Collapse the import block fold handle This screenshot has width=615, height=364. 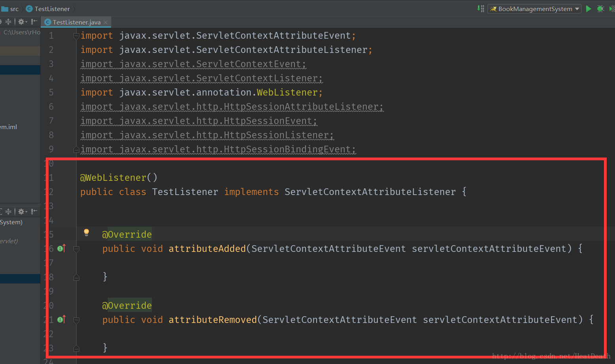click(76, 36)
